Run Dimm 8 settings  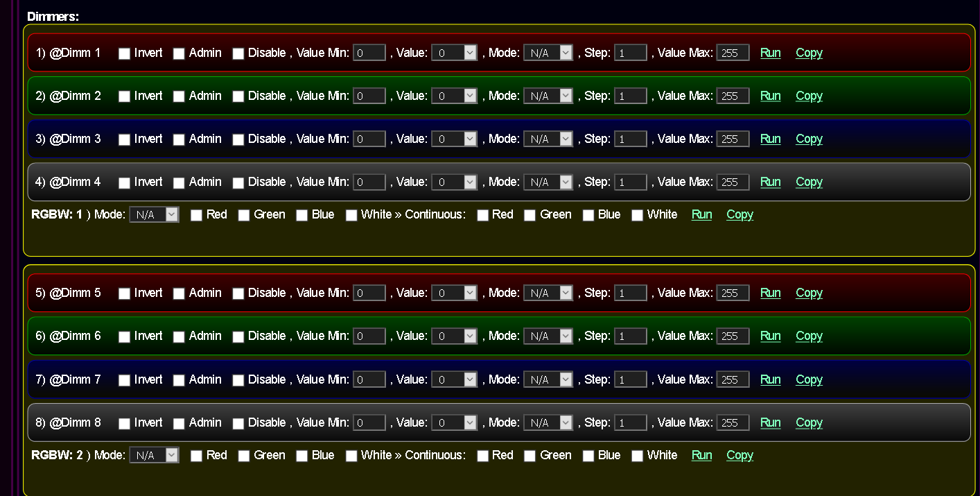771,422
